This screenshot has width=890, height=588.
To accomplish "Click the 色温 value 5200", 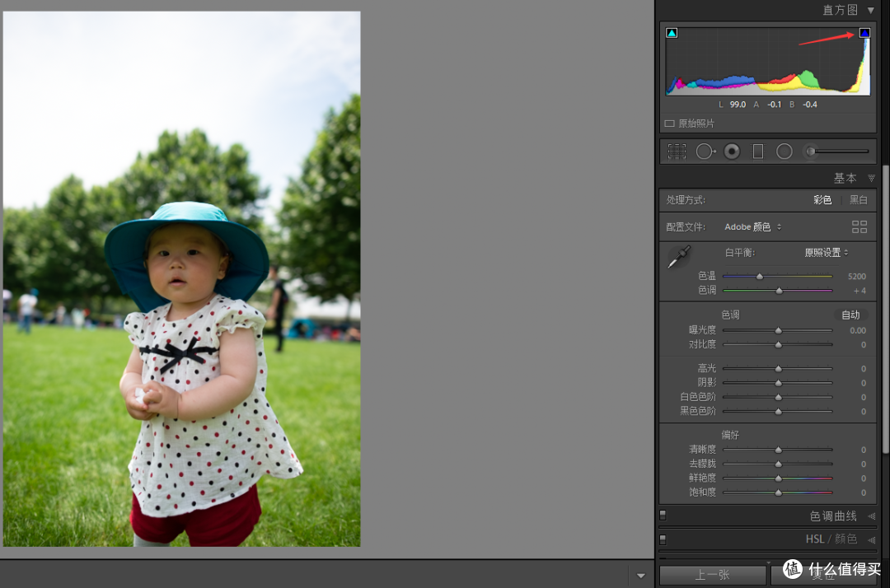I will (x=856, y=276).
